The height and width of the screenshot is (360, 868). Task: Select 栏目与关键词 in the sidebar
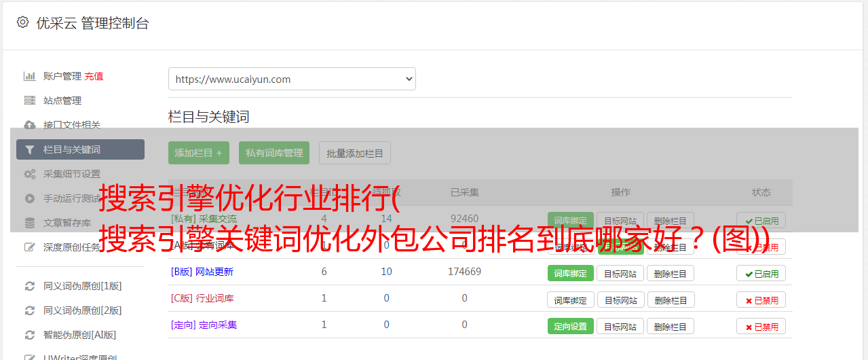point(80,149)
